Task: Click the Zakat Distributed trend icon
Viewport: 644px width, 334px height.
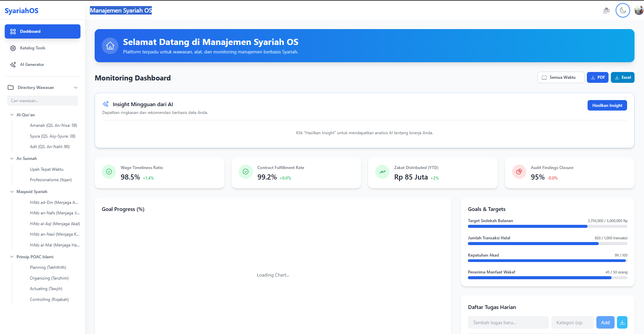Action: [382, 172]
